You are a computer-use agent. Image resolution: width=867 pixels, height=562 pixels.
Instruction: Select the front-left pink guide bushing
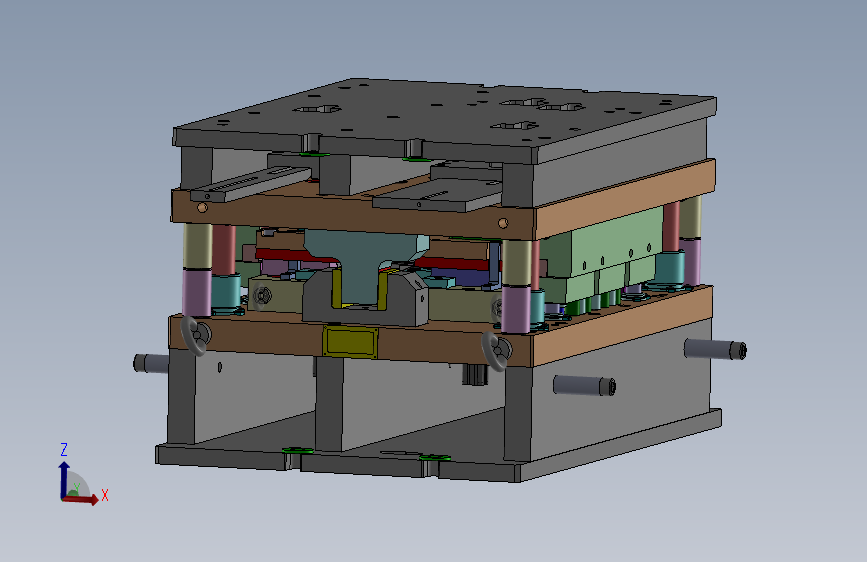tap(196, 292)
